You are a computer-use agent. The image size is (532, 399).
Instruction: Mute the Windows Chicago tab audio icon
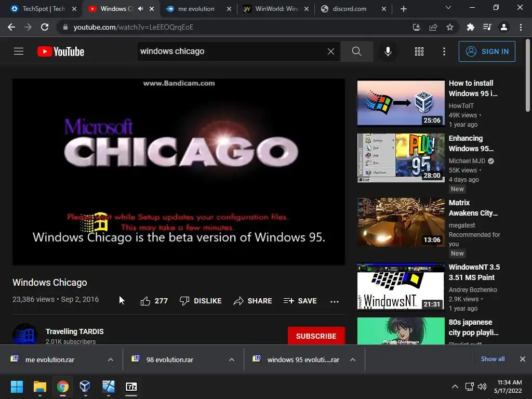pos(140,9)
